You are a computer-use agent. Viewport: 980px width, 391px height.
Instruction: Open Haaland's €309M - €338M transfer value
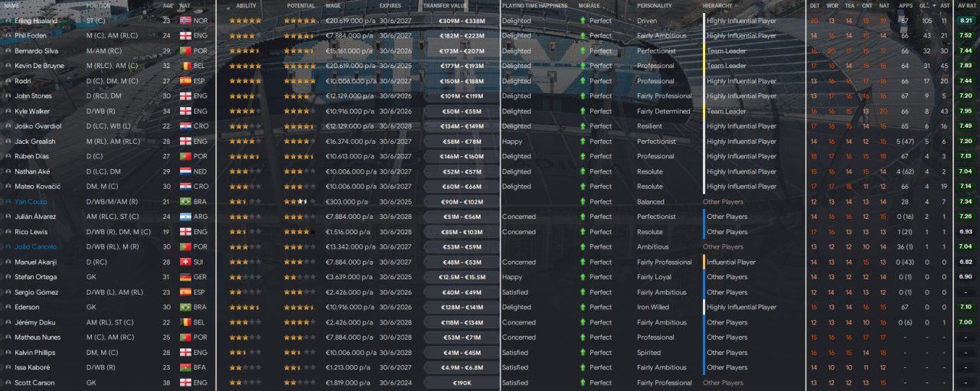coord(462,21)
